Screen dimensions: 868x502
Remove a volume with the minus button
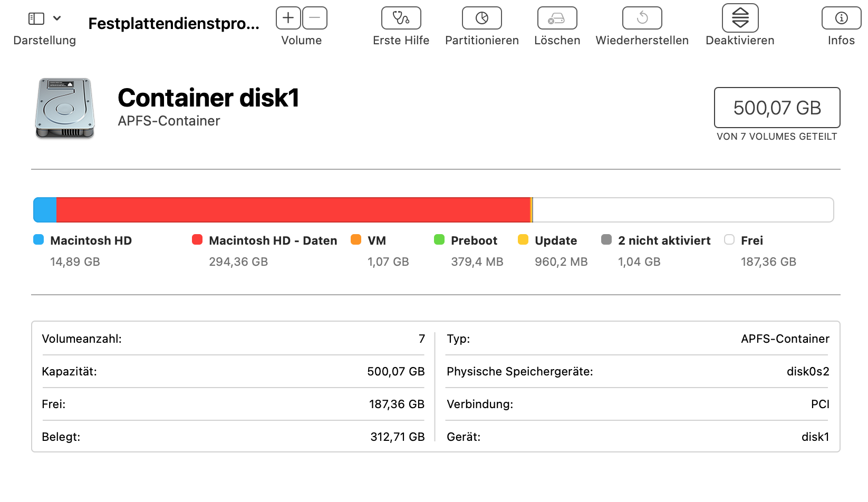tap(315, 18)
